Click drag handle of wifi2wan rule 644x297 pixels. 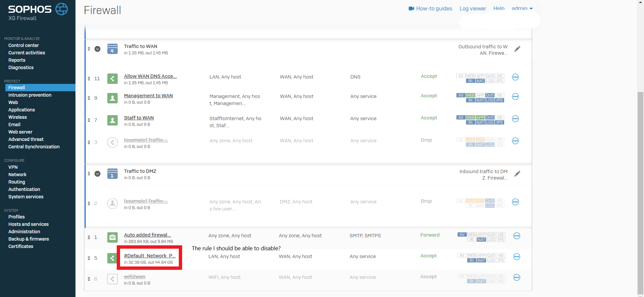point(89,279)
